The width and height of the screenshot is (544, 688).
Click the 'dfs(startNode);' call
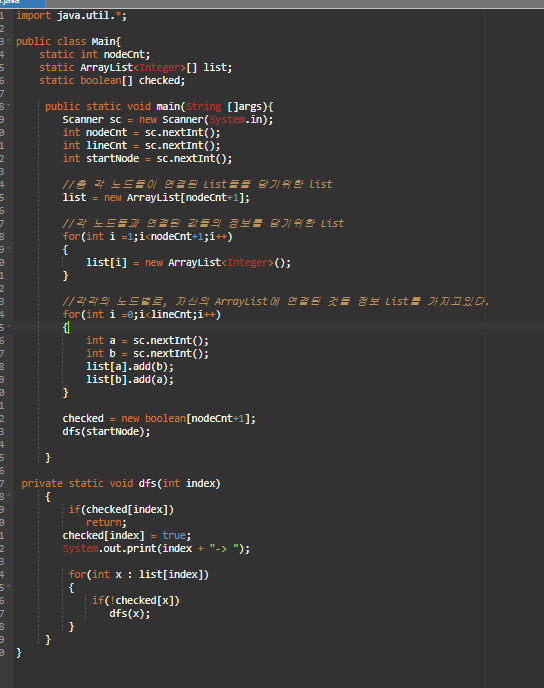click(106, 432)
